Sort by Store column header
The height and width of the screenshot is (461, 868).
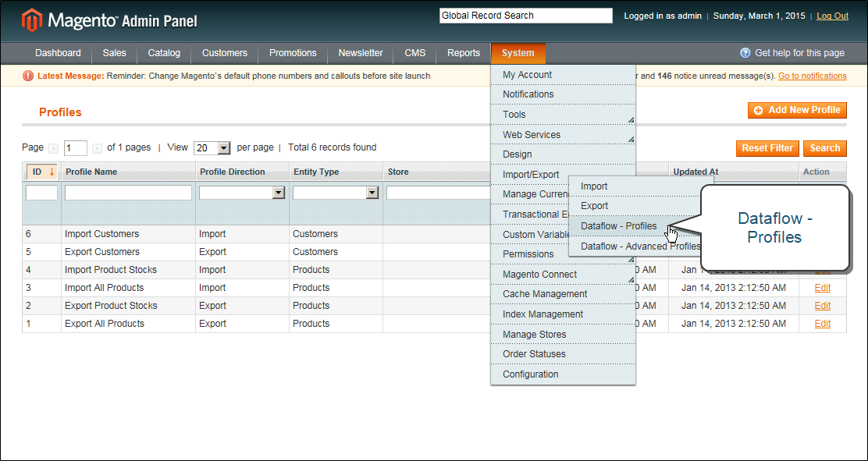398,172
